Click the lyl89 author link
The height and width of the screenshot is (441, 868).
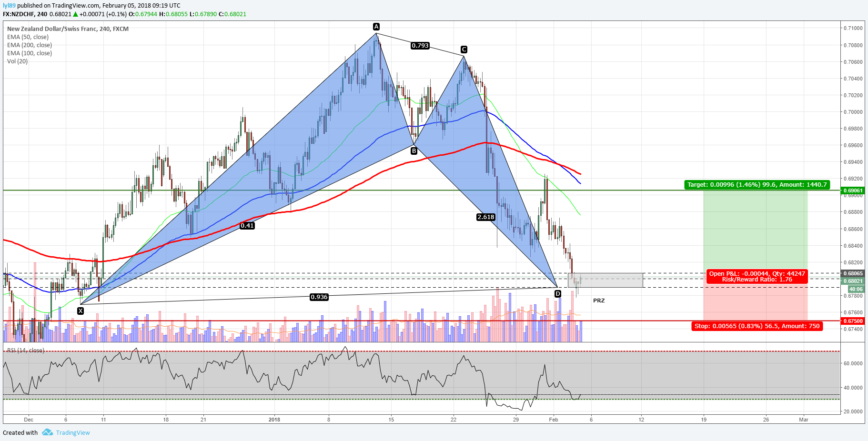(9, 6)
